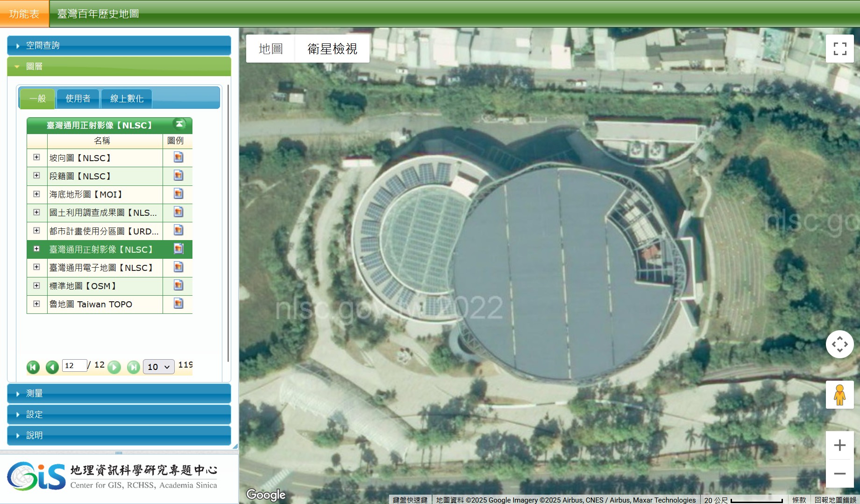860x504 pixels.
Task: Zoom out on the map
Action: (x=839, y=474)
